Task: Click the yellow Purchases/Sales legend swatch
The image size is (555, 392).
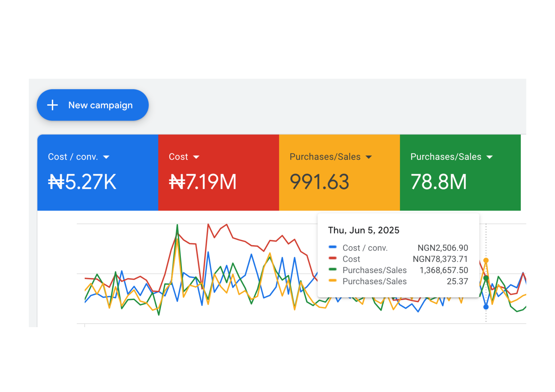Action: click(332, 280)
